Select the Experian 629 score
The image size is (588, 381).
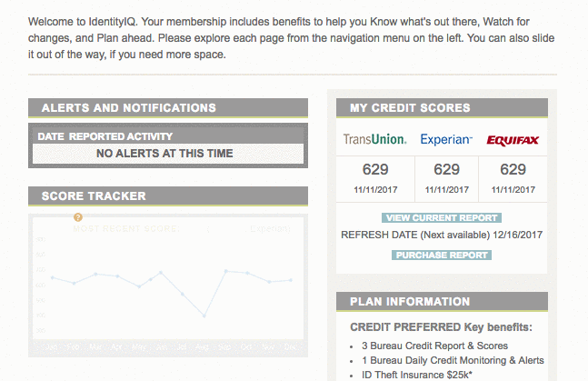point(446,170)
